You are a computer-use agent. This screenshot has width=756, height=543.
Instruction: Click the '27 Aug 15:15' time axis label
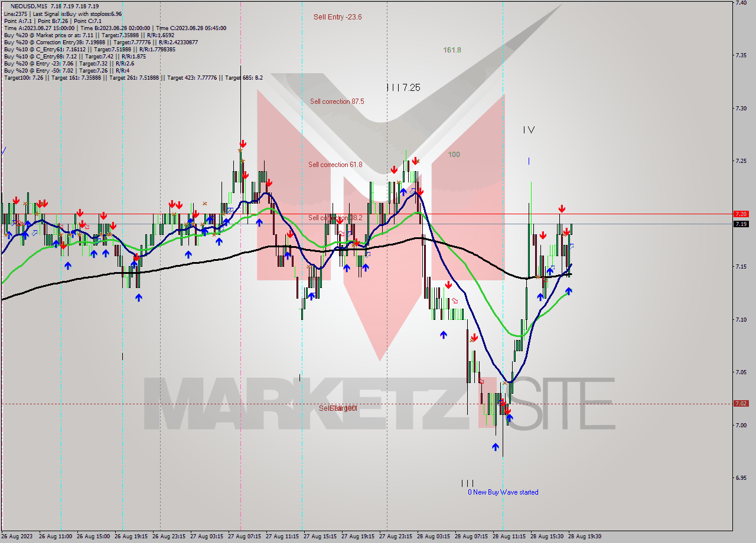[x=320, y=537]
